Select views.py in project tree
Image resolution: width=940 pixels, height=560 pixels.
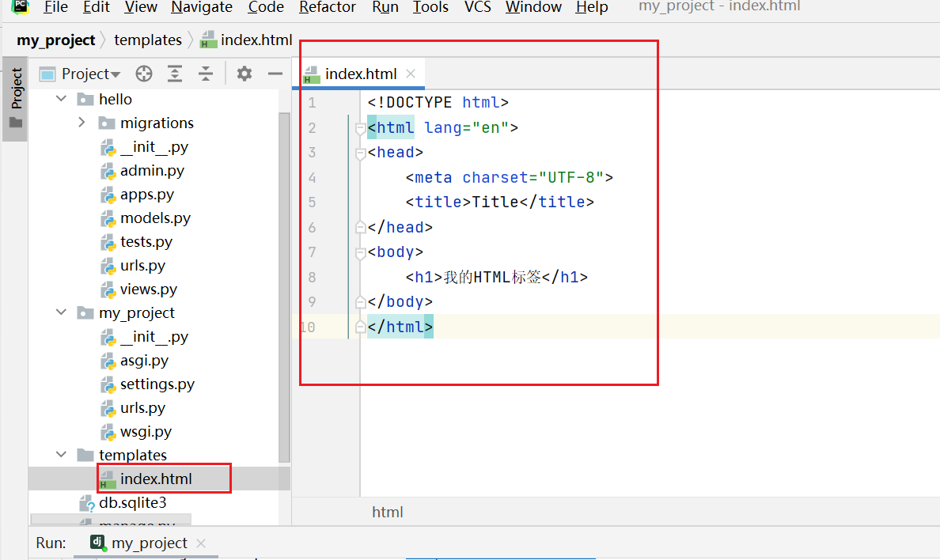click(149, 289)
